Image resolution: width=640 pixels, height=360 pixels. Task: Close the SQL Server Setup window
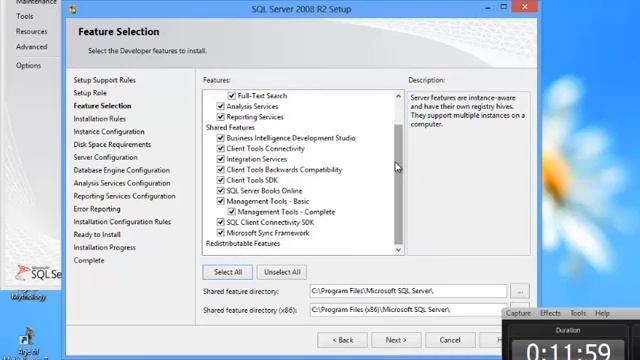click(524, 7)
